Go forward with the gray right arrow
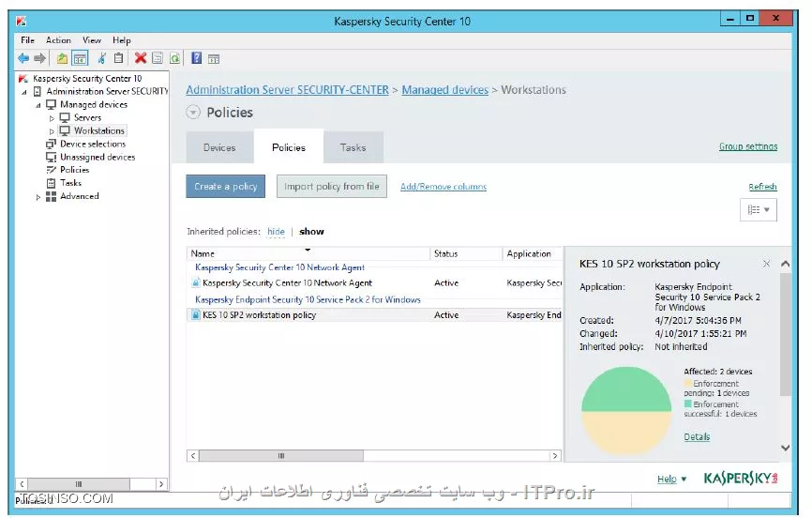Viewport: 812px width, 518px height. [x=39, y=58]
